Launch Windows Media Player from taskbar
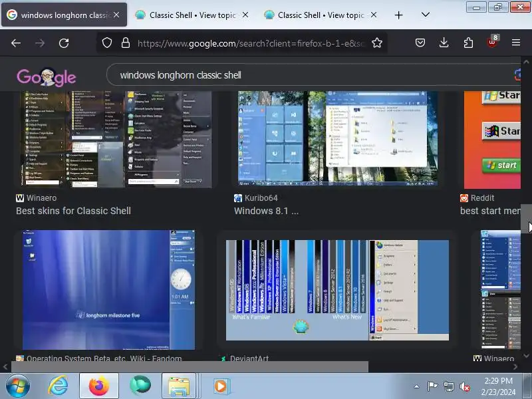 (221, 386)
